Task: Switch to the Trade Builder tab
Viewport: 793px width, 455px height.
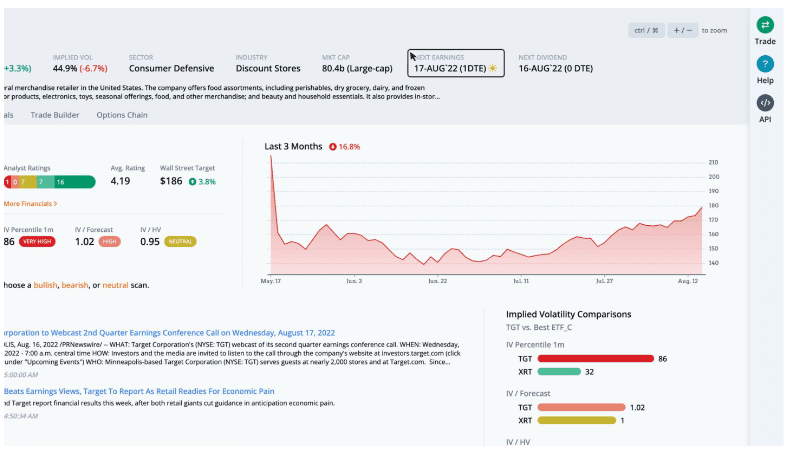Action: coord(55,115)
